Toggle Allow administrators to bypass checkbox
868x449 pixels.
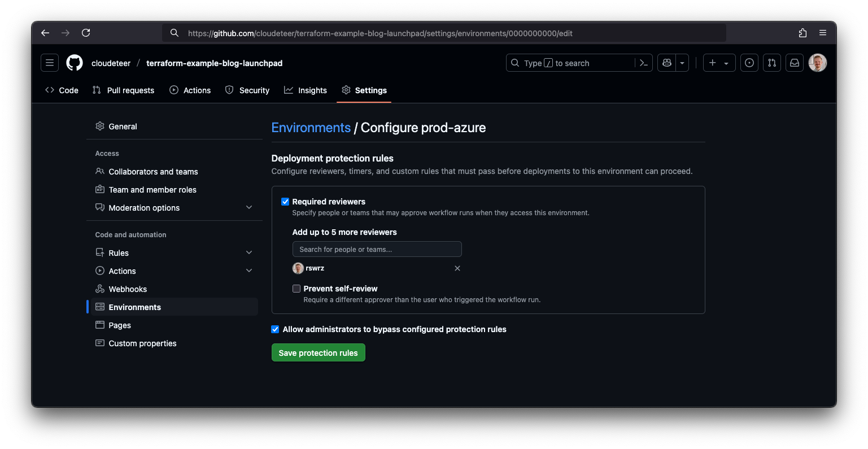275,329
